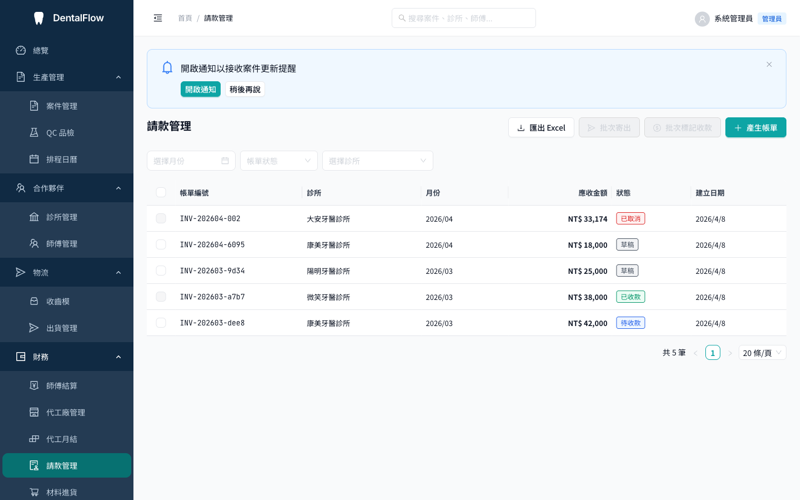Viewport: 800px width, 500px height.
Task: Check the box for INV-202604-6095
Action: pyautogui.click(x=161, y=244)
